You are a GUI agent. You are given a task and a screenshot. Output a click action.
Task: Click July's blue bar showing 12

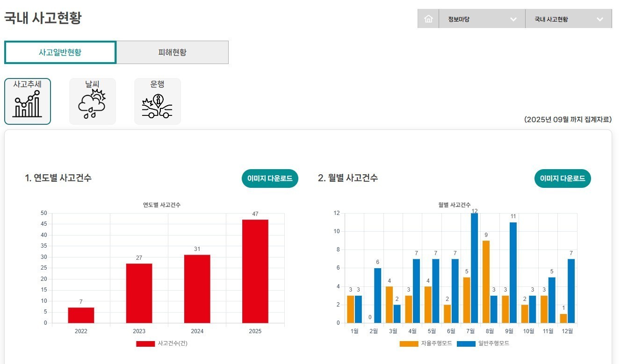[474, 268]
